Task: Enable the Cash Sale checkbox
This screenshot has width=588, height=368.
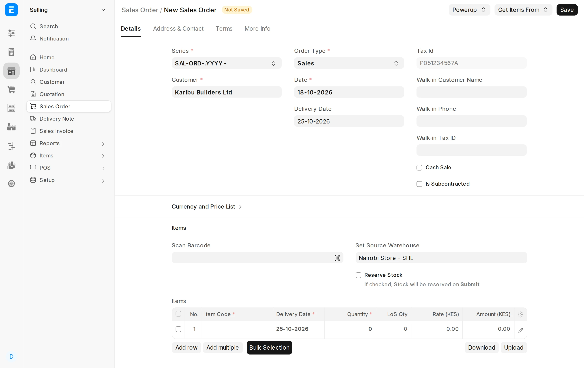Action: pos(419,168)
